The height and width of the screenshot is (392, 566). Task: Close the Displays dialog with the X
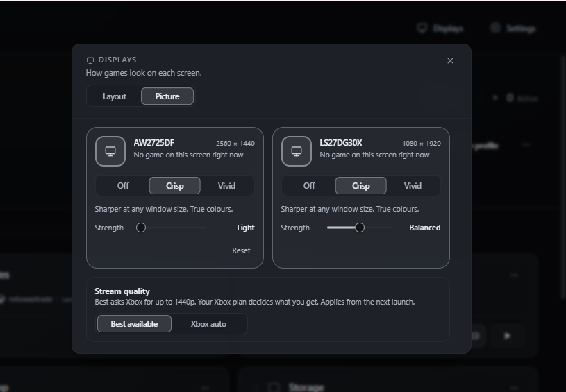pyautogui.click(x=450, y=60)
